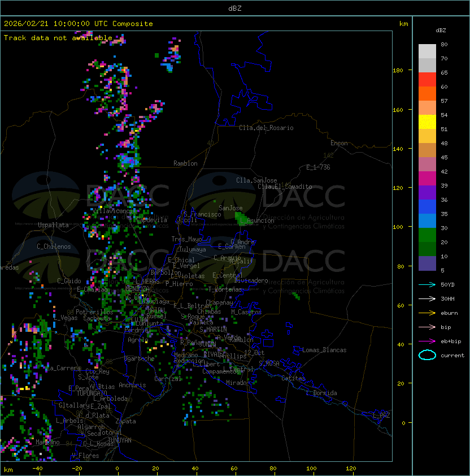Click the TUPUNGATO map label
The width and height of the screenshot is (470, 476).
tap(92, 393)
